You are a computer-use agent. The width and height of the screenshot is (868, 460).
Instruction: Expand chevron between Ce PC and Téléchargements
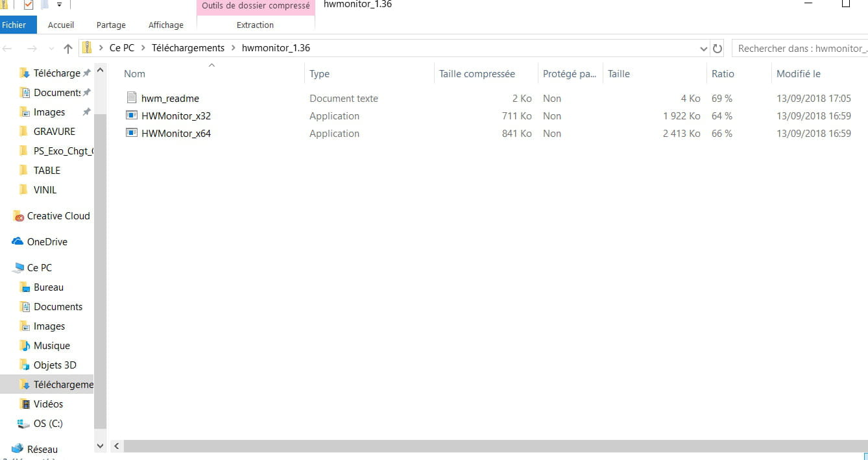tap(143, 48)
